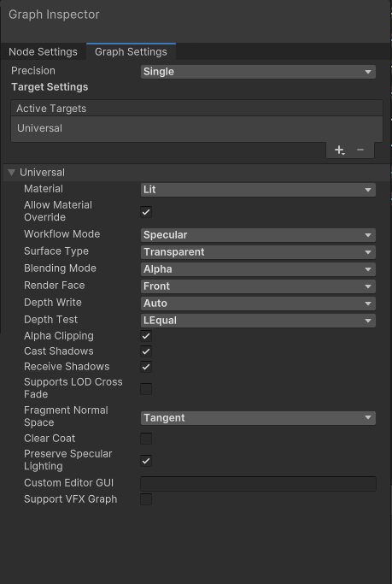Open Depth Test dropdown showing LEqual
The image size is (392, 584).
tap(258, 321)
